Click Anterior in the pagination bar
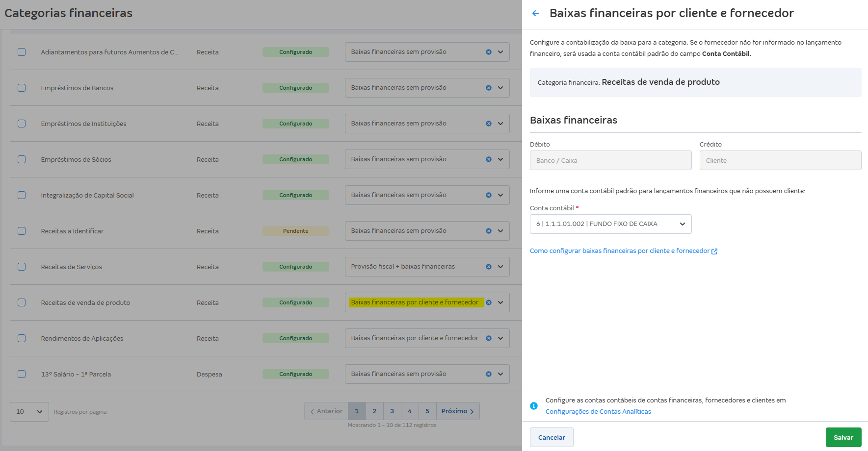 click(x=326, y=411)
